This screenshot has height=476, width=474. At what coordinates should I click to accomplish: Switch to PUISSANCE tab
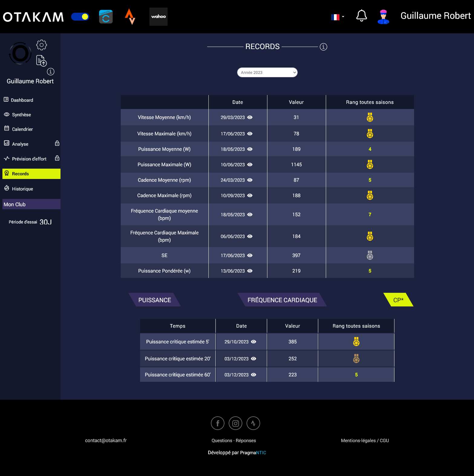155,300
